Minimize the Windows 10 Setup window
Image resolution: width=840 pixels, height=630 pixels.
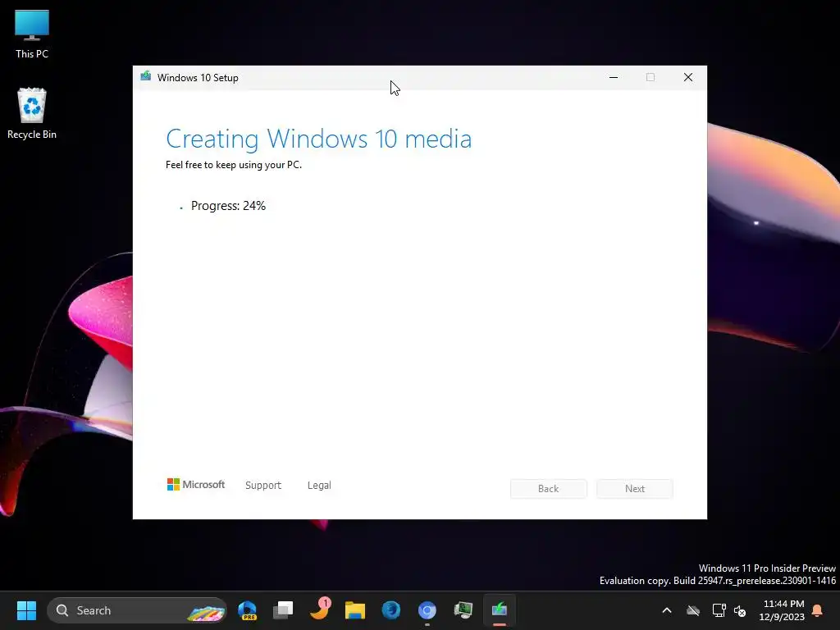(x=614, y=78)
